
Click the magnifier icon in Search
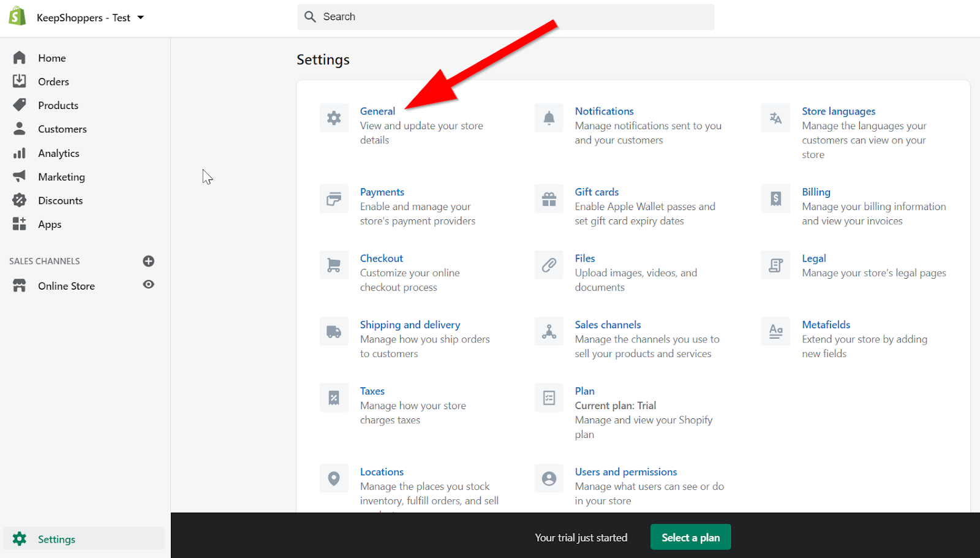(x=311, y=17)
